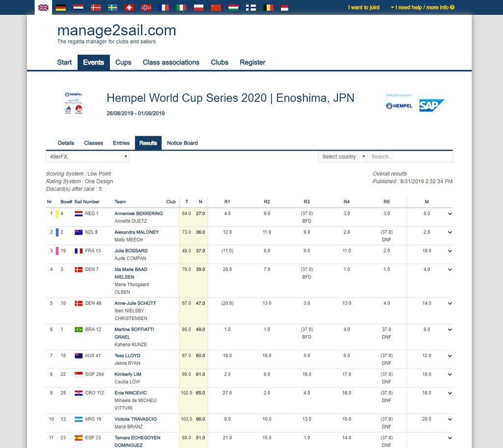Click the manage2sail.com site title
Screen dimensions: 503x448
[117, 30]
